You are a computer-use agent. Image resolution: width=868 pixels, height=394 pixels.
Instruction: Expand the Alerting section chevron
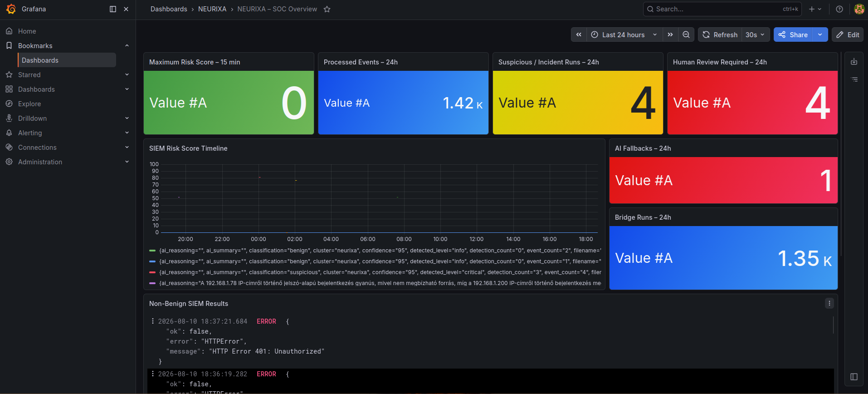click(127, 133)
